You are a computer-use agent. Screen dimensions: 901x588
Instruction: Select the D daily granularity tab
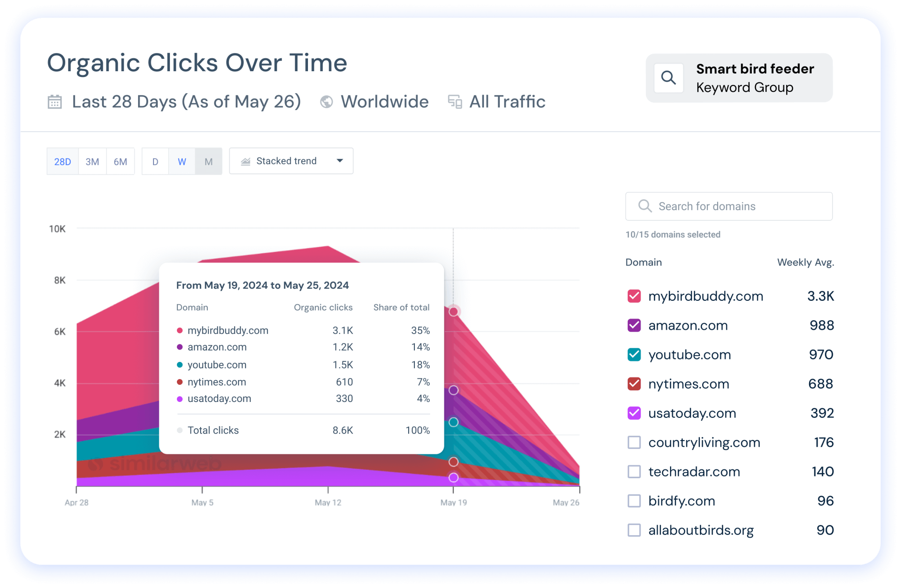click(x=155, y=161)
